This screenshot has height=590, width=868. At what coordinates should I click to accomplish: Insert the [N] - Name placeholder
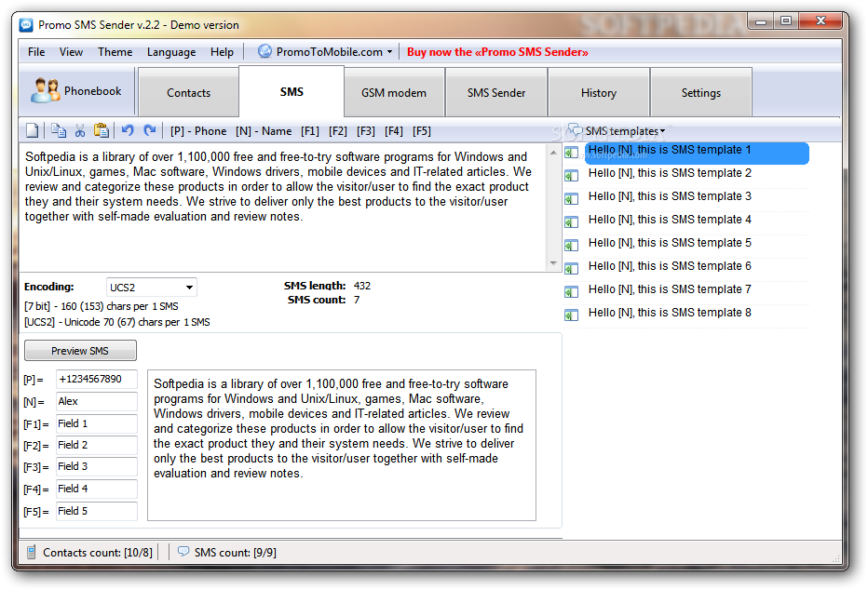(x=264, y=131)
